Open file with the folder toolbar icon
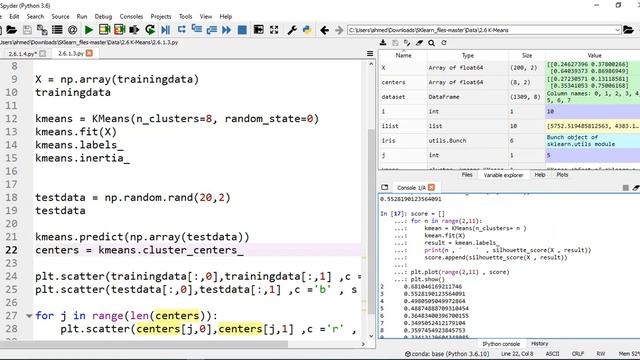Image resolution: width=640 pixels, height=360 pixels. click(x=11, y=30)
